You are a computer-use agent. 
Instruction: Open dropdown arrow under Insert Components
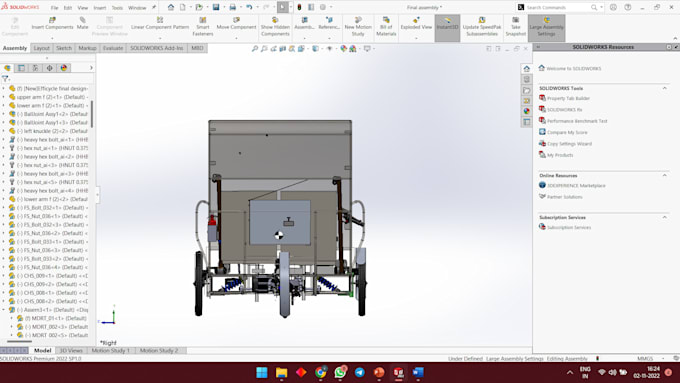52,38
